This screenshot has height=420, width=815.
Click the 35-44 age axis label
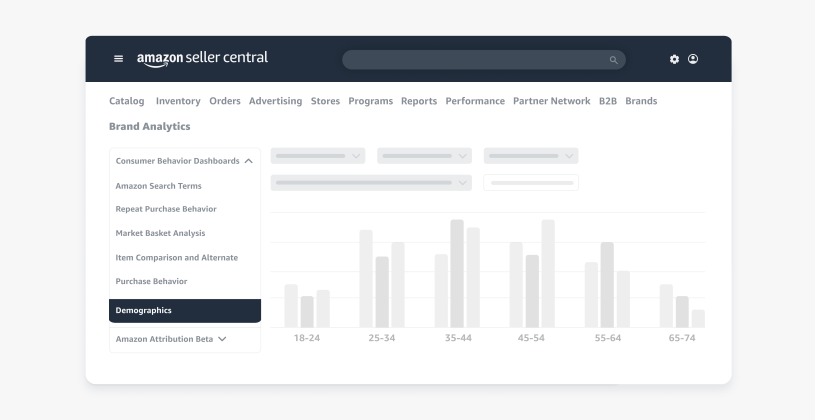[458, 338]
